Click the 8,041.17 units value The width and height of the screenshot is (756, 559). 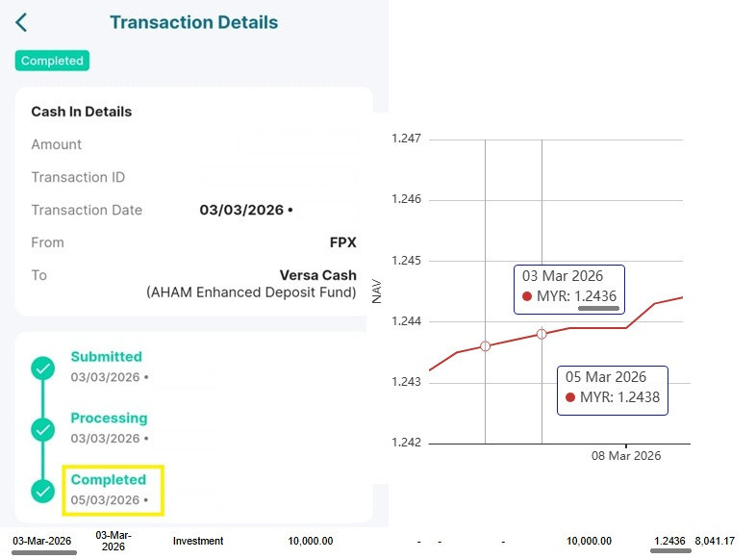pyautogui.click(x=715, y=541)
